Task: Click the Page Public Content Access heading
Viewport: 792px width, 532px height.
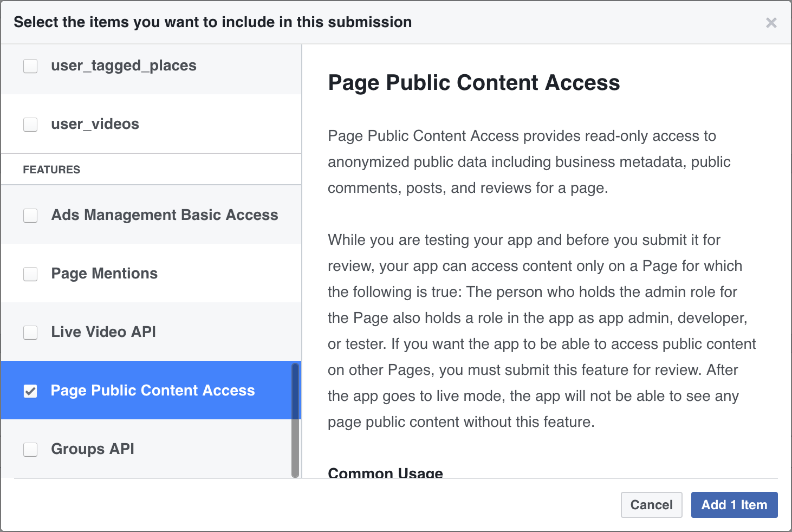Action: pyautogui.click(x=473, y=83)
